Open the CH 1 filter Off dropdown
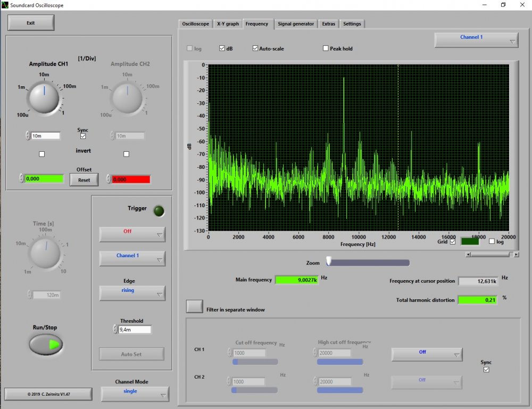Viewport: 532px width, 409px height. tap(427, 354)
